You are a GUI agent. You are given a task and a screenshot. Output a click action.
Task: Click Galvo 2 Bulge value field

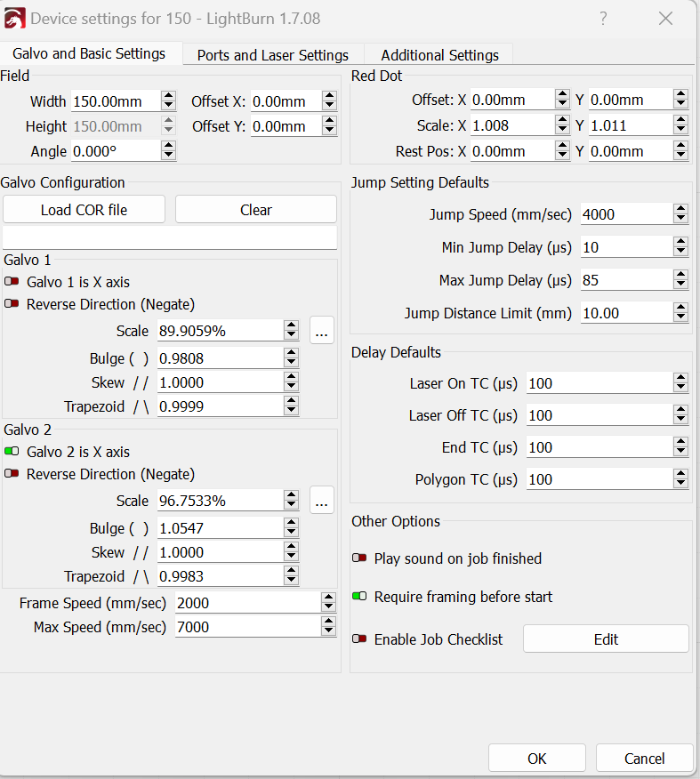point(221,528)
